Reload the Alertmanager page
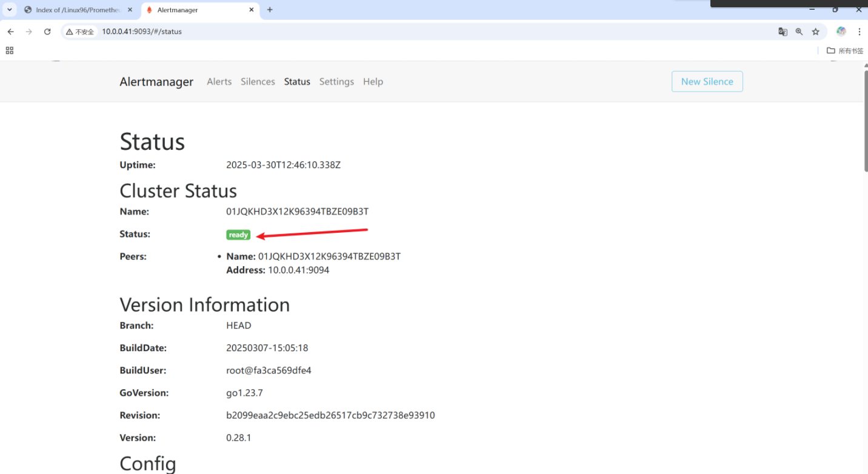Image resolution: width=868 pixels, height=474 pixels. pos(47,32)
